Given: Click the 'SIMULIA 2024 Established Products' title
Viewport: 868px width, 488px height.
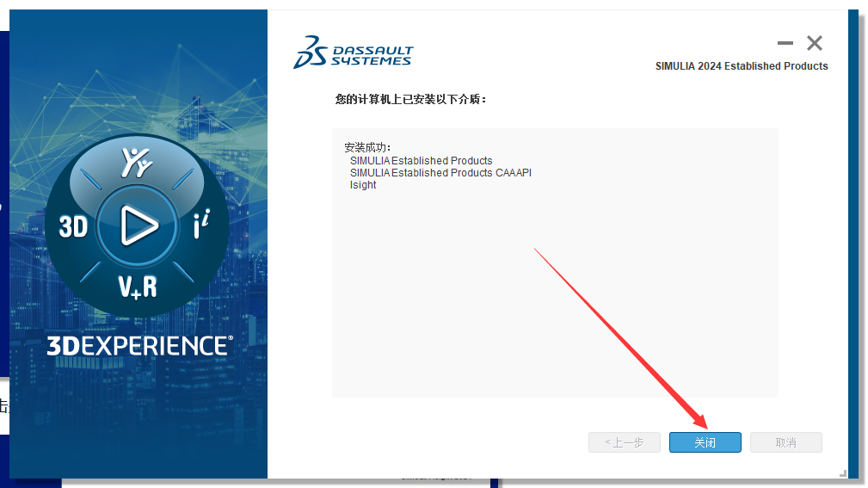Looking at the screenshot, I should (742, 66).
